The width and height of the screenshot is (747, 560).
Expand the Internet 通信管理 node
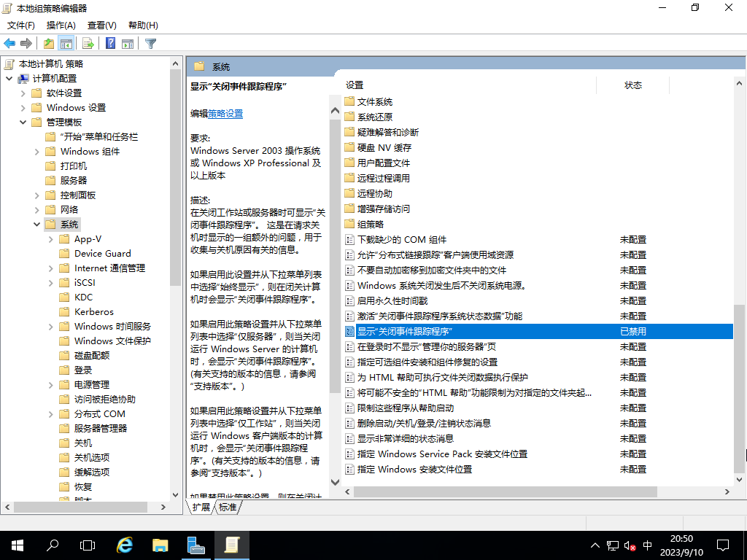coord(50,268)
